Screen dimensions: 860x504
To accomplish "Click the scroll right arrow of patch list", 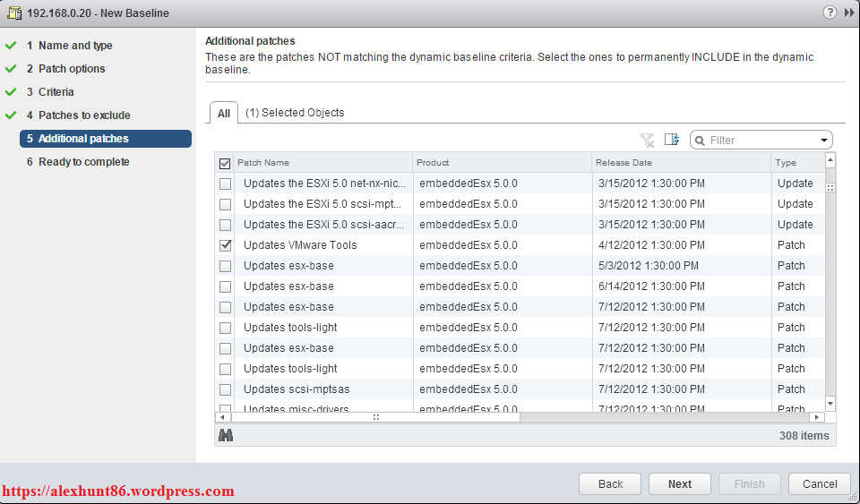I will click(815, 417).
